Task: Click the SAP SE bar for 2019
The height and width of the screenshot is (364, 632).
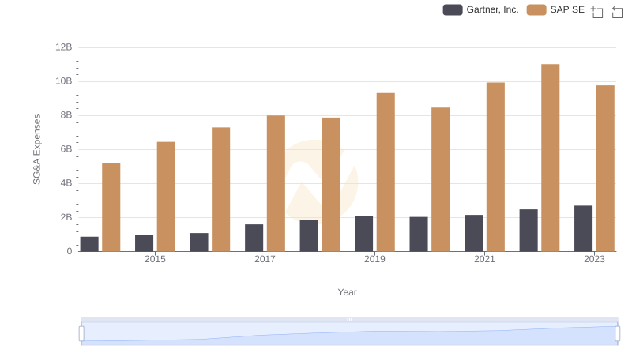Action: point(386,172)
